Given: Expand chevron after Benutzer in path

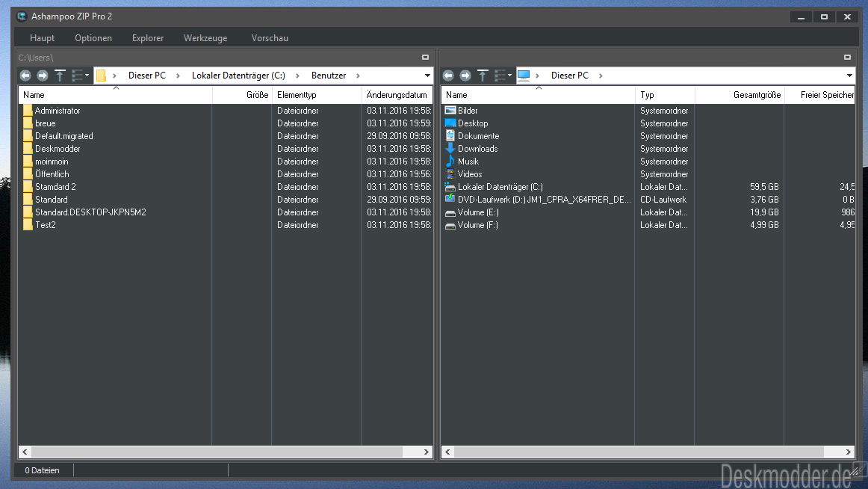Looking at the screenshot, I should (x=358, y=76).
